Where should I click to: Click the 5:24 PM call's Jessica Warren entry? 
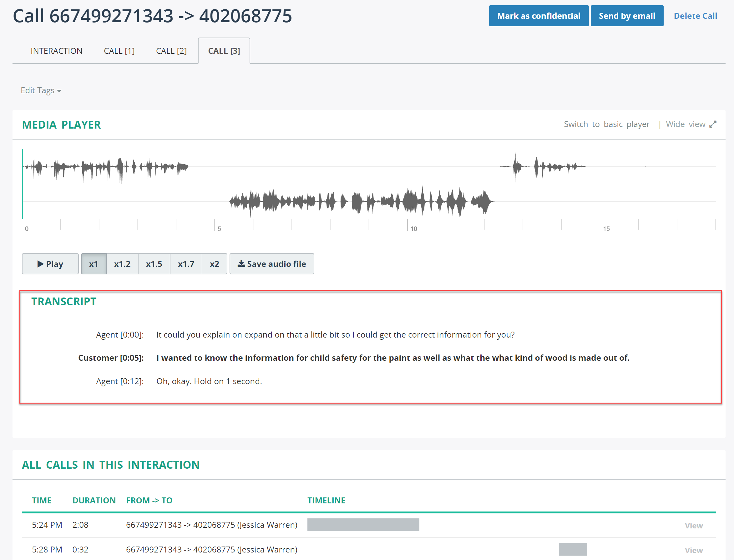coord(212,525)
